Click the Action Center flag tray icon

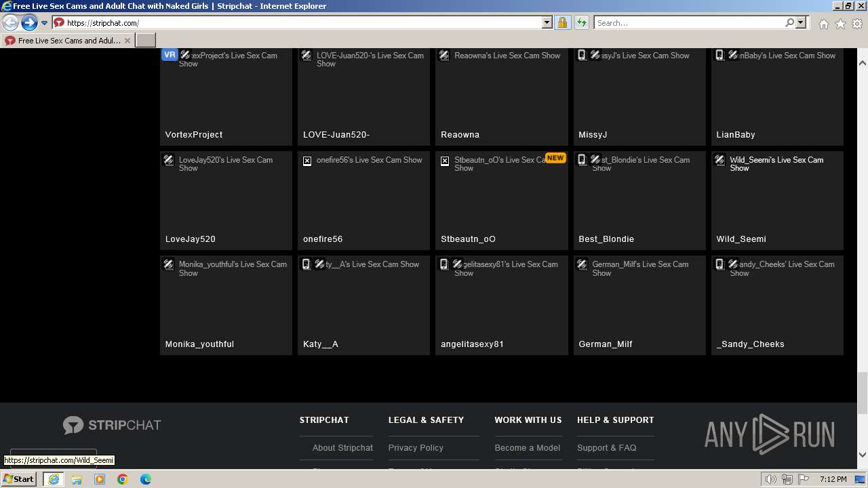click(803, 479)
